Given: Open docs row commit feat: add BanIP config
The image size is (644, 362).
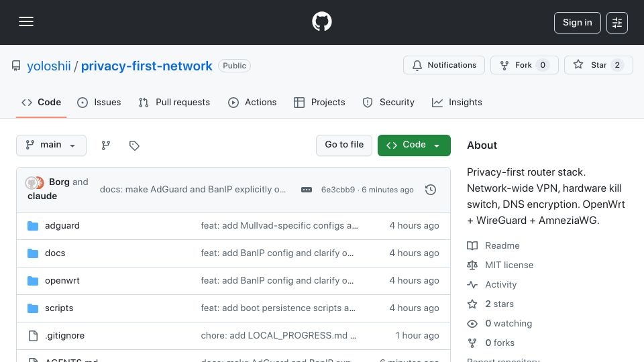Looking at the screenshot, I should coord(277,253).
